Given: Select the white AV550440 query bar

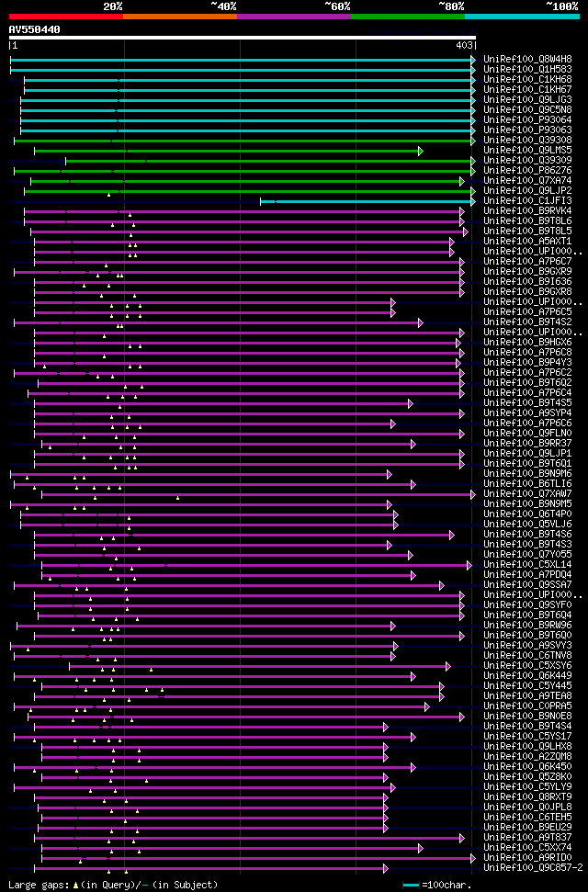Looking at the screenshot, I should pyautogui.click(x=243, y=38).
